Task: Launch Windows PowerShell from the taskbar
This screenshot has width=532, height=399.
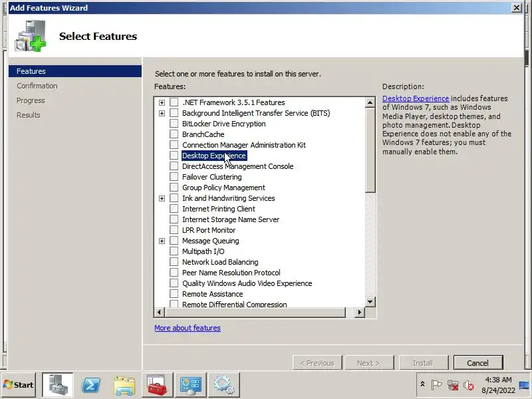Action: click(x=91, y=385)
